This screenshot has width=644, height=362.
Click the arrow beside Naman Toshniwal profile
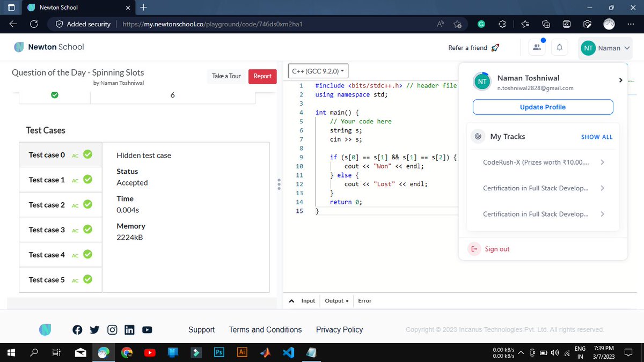tap(620, 80)
